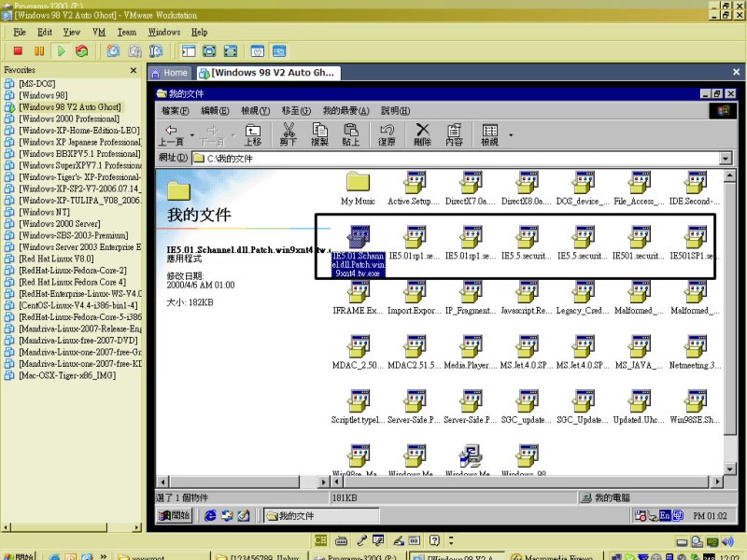Click the green Power On play button
Image resolution: width=747 pixels, height=560 pixels.
click(x=61, y=51)
